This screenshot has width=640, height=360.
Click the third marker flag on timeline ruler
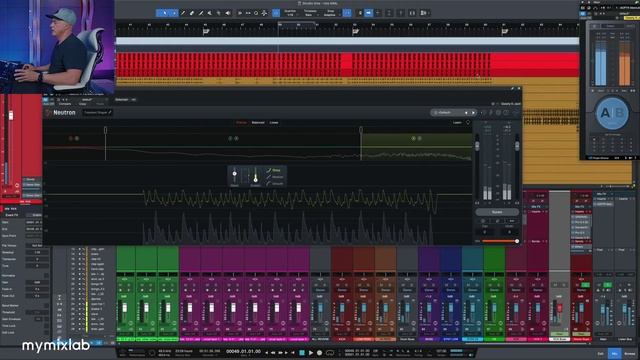[505, 31]
